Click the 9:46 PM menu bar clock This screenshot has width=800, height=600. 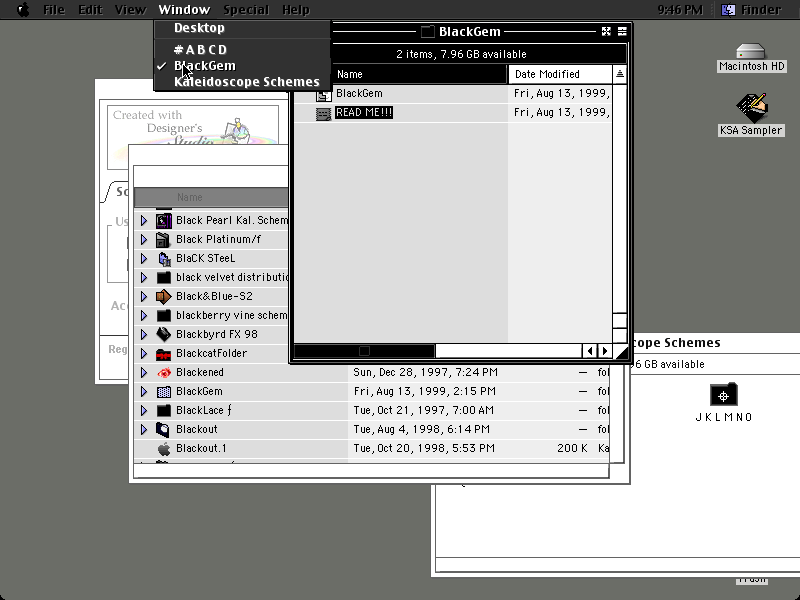click(680, 10)
